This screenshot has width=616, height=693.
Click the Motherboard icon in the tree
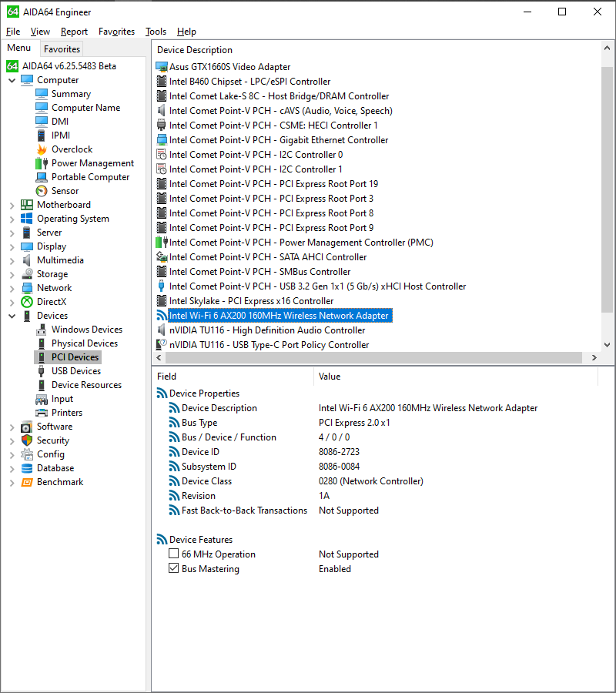click(27, 205)
